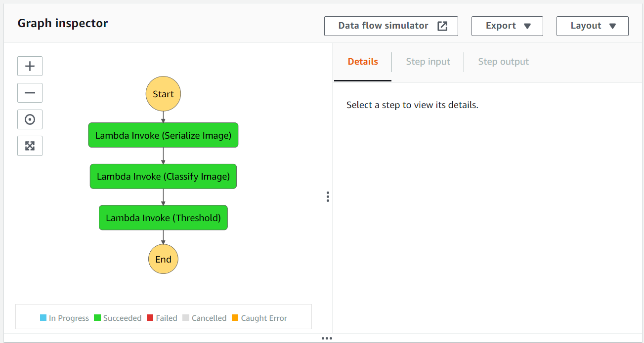Image resolution: width=644 pixels, height=343 pixels.
Task: Open the external link icon beside Data flow simulator
Action: (x=441, y=26)
